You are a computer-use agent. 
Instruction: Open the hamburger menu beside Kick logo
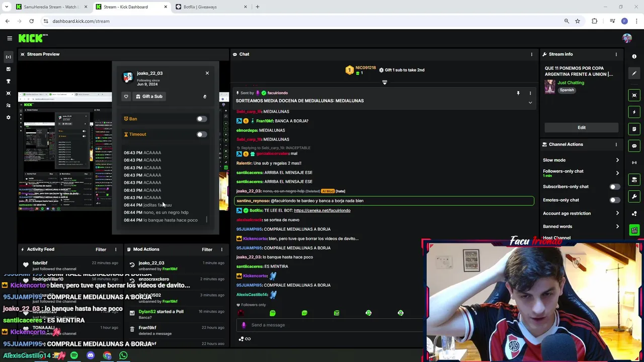(x=10, y=38)
